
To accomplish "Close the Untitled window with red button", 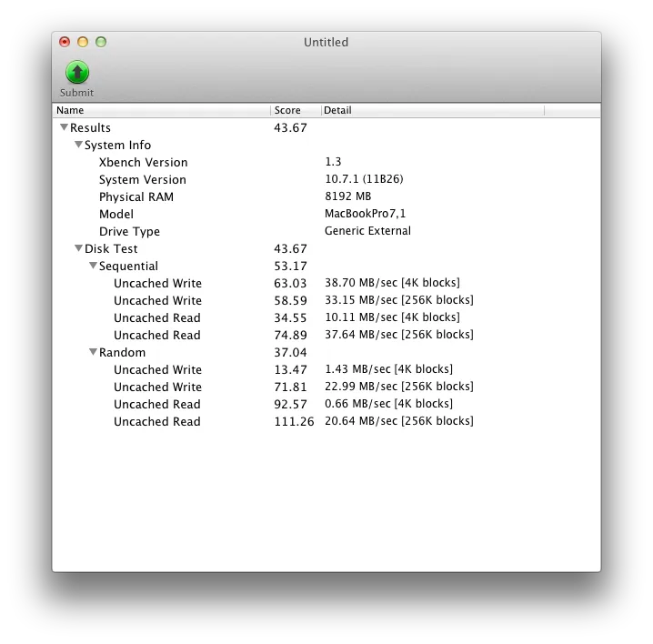I will 65,42.
